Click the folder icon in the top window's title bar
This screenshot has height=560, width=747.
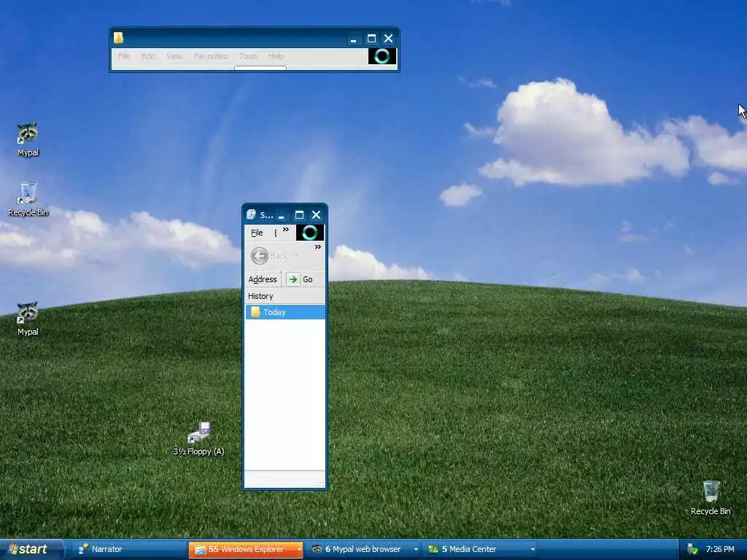[x=119, y=38]
